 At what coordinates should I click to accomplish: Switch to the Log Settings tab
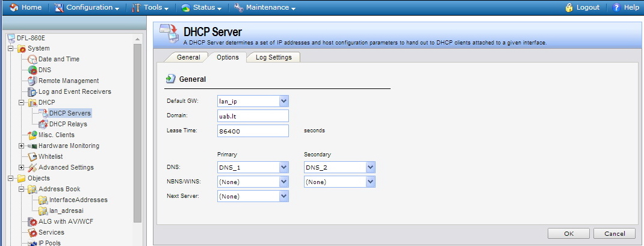coord(273,57)
